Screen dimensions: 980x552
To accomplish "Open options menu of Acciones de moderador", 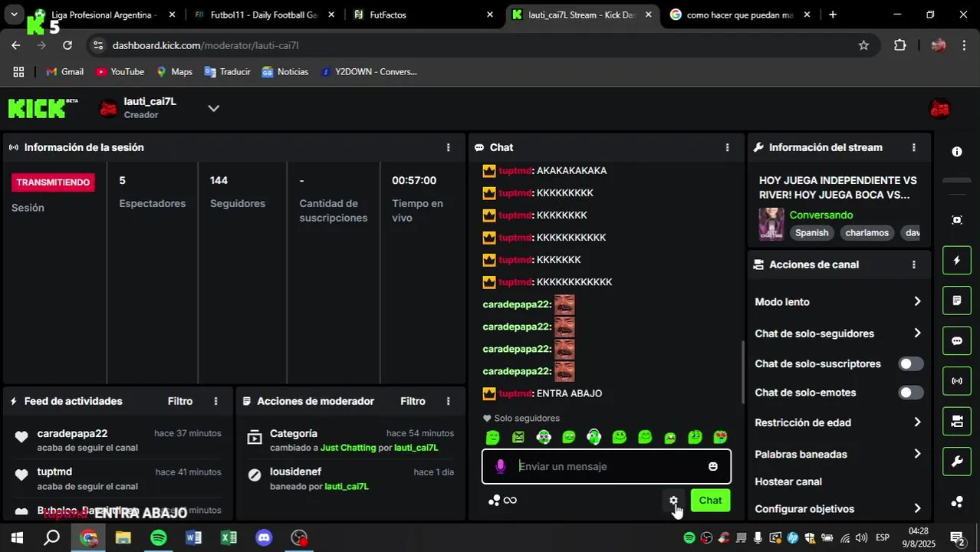I will 449,401.
